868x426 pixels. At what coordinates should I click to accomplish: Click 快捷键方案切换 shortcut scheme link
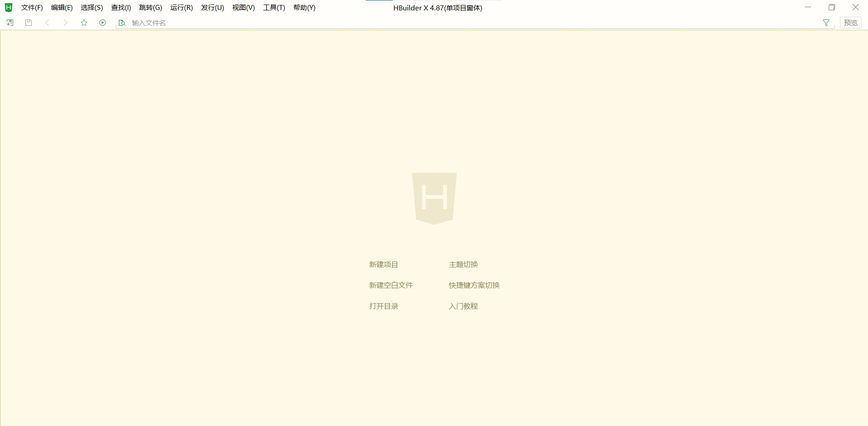474,286
